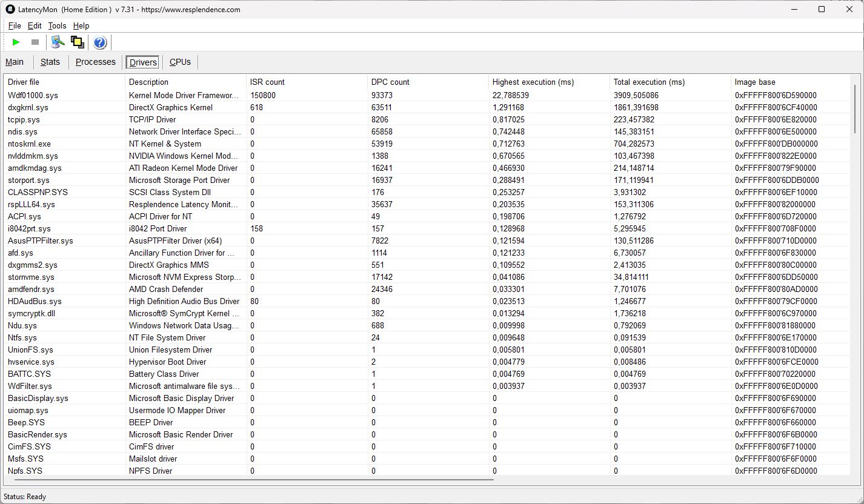This screenshot has height=504, width=864.
Task: Minimize the LatencyMon window
Action: (793, 9)
